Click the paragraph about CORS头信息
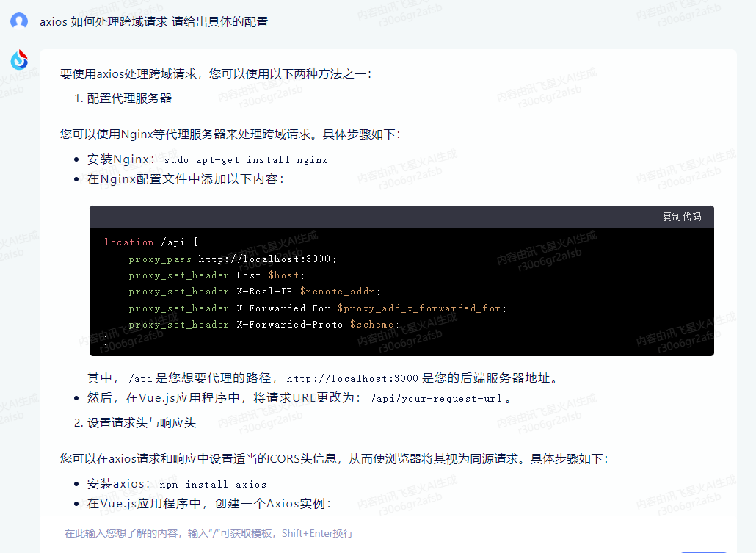The height and width of the screenshot is (553, 756). tap(334, 458)
